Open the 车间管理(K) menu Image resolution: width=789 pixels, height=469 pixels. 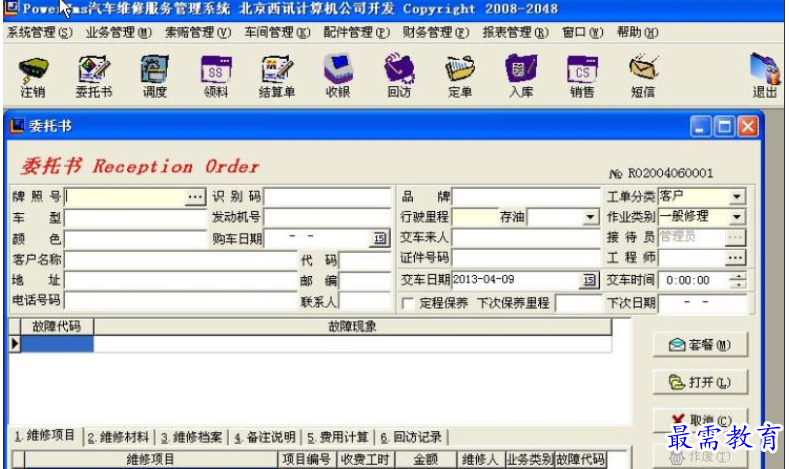point(278,33)
